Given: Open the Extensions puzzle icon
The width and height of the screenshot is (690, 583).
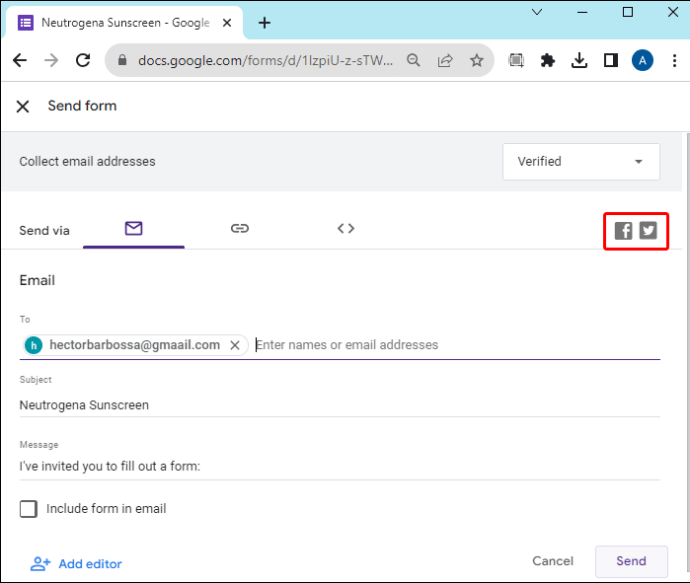Looking at the screenshot, I should [x=547, y=60].
